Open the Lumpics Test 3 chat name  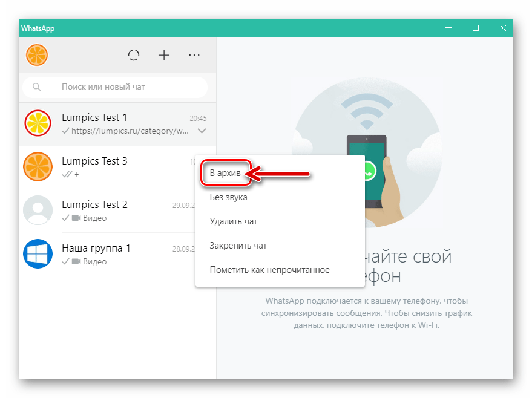[94, 161]
